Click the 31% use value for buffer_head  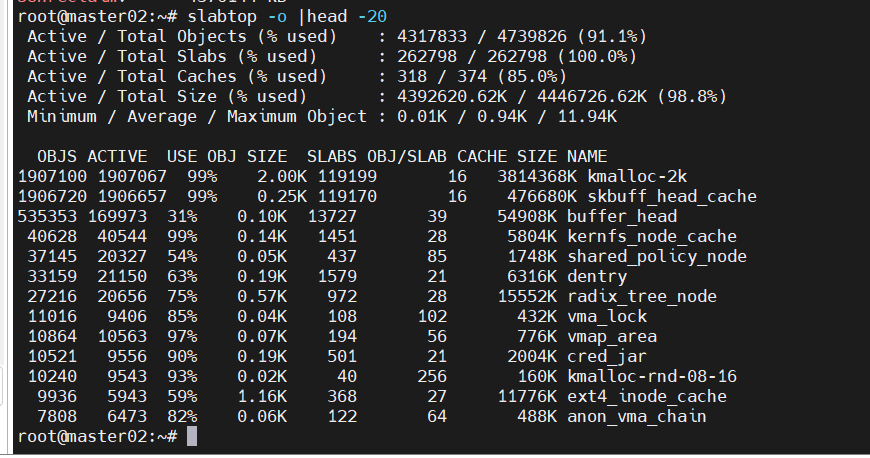click(182, 217)
